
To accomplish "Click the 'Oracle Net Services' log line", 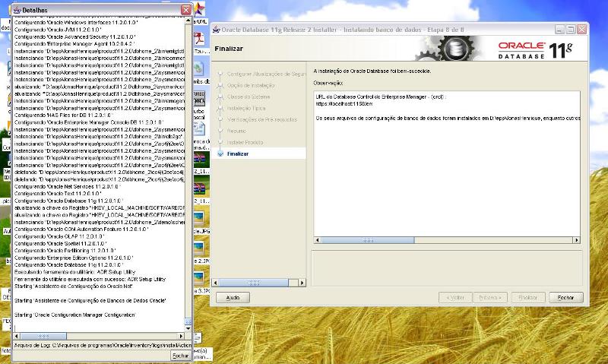I will click(x=67, y=186).
